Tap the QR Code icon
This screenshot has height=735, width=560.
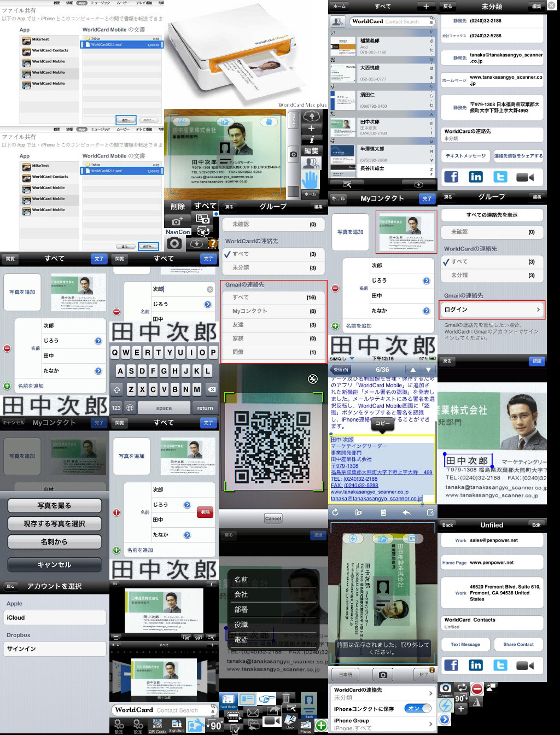[157, 725]
